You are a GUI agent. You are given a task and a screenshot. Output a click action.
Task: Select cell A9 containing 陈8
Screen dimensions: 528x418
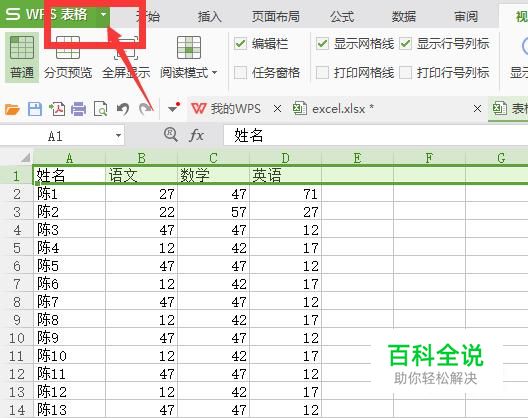click(69, 319)
